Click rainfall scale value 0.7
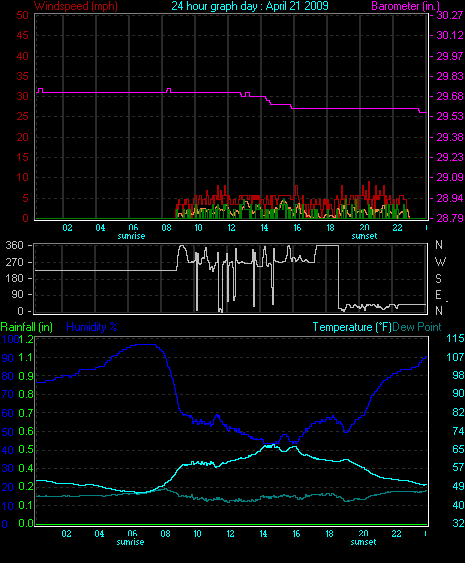This screenshot has width=465, height=563. [25, 413]
